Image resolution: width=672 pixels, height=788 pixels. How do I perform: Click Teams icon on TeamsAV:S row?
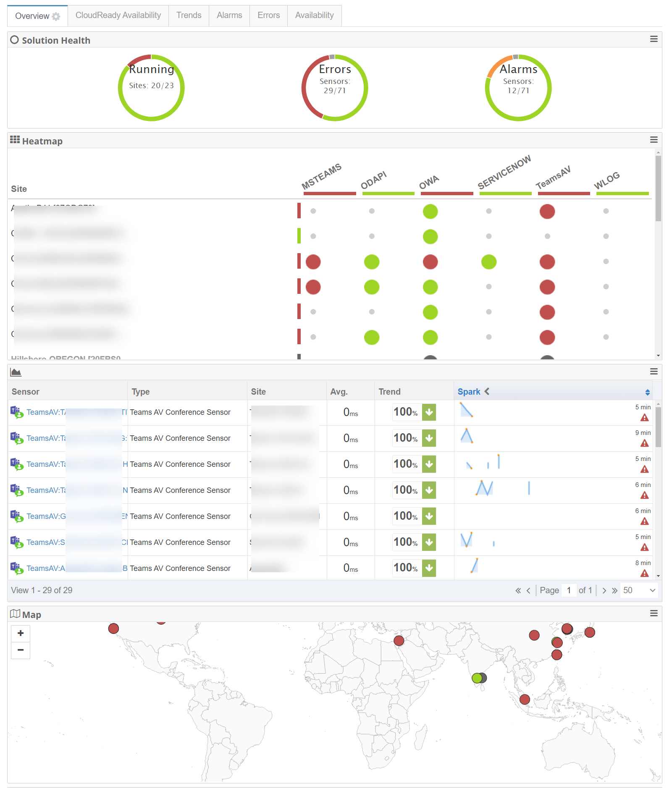(x=17, y=542)
